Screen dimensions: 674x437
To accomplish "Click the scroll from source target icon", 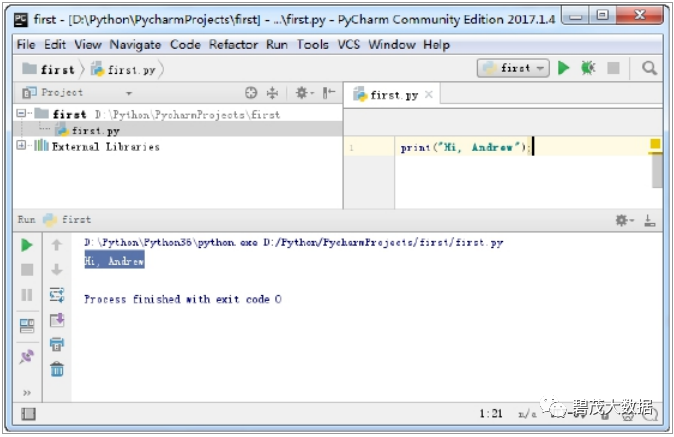I will point(251,92).
